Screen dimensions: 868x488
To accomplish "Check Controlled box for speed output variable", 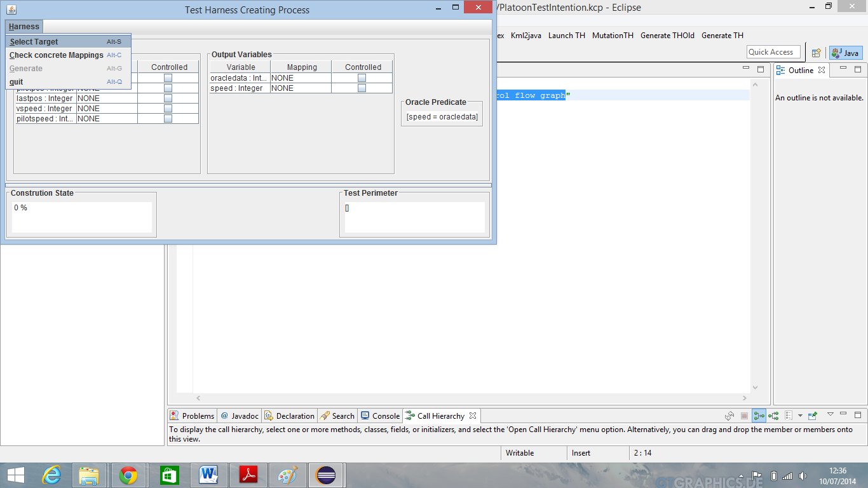I will click(362, 88).
